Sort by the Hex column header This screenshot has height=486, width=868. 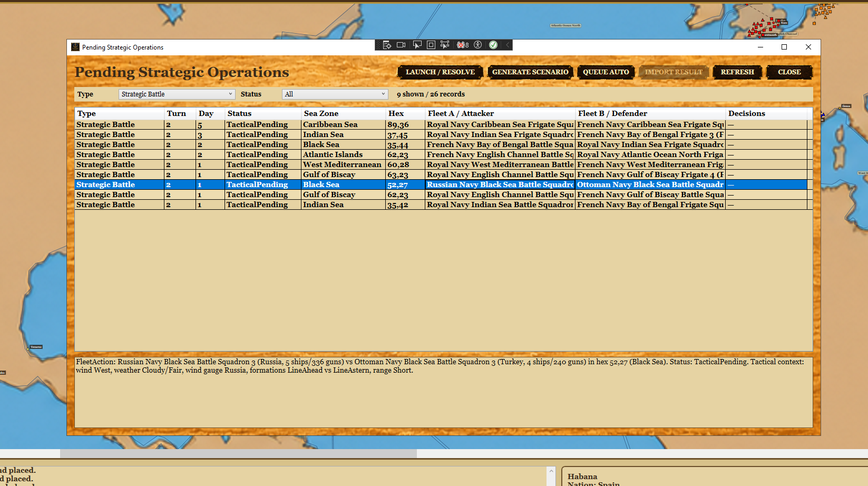405,113
